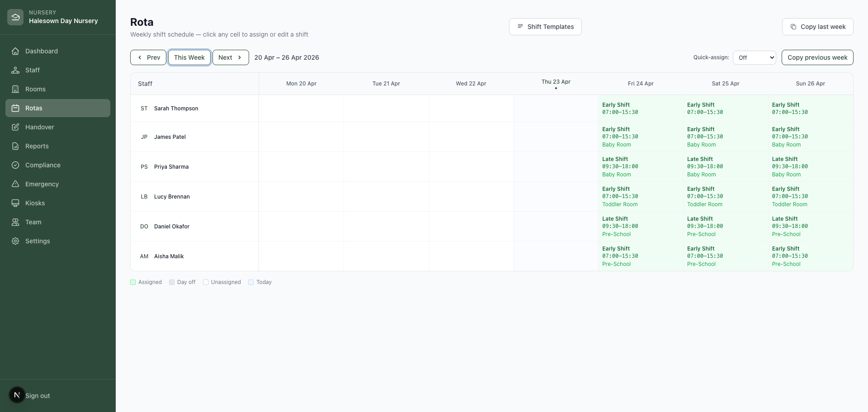Click the date range 20 Apr – 26 Apr 2026

coord(287,57)
